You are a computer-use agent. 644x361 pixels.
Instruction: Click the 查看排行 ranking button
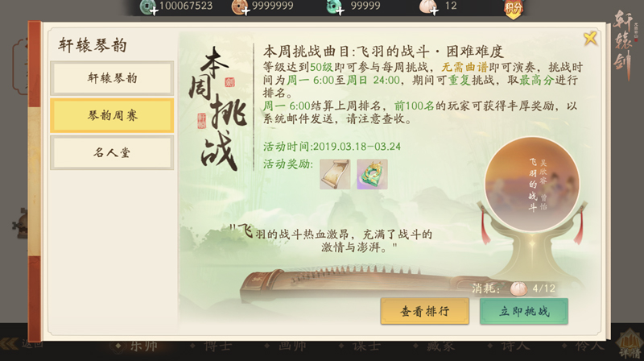pos(425,312)
